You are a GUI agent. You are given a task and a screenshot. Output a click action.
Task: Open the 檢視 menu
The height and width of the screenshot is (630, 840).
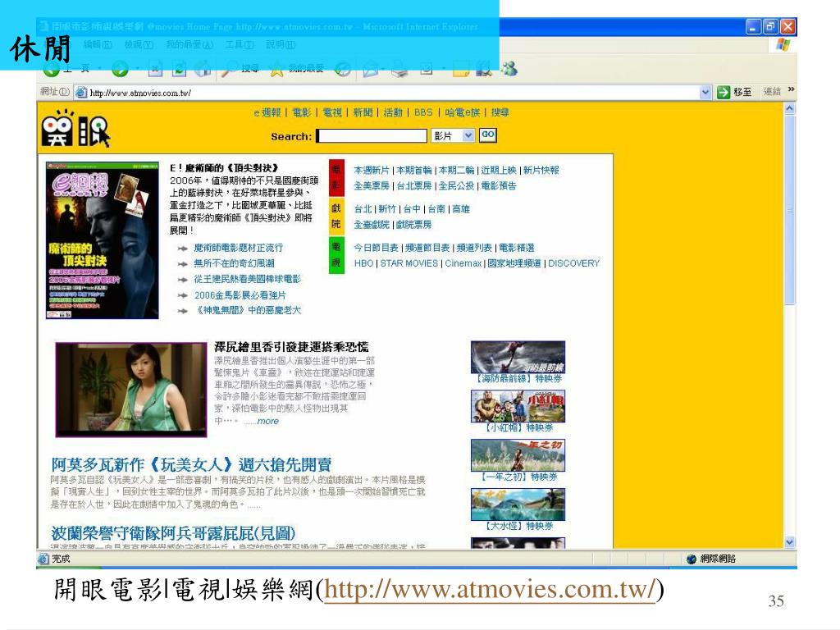pyautogui.click(x=139, y=44)
